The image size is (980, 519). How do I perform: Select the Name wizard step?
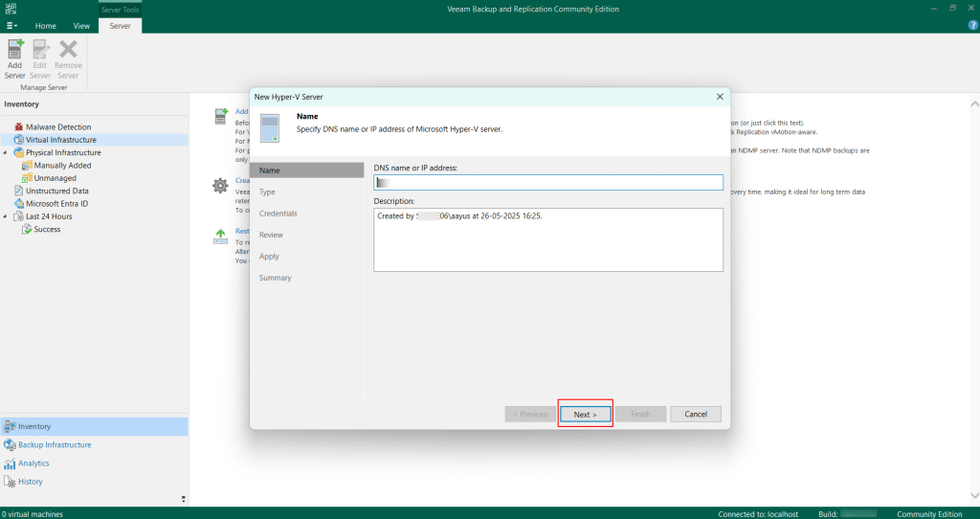pos(306,170)
